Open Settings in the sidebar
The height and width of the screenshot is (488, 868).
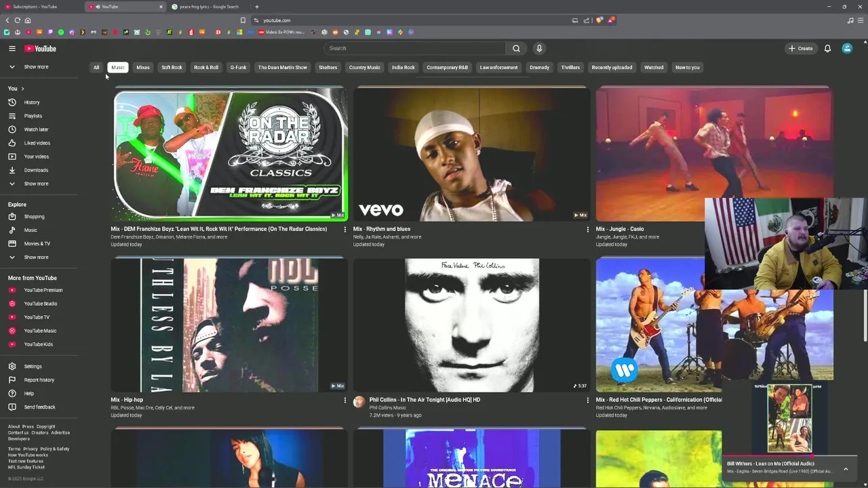coord(33,367)
